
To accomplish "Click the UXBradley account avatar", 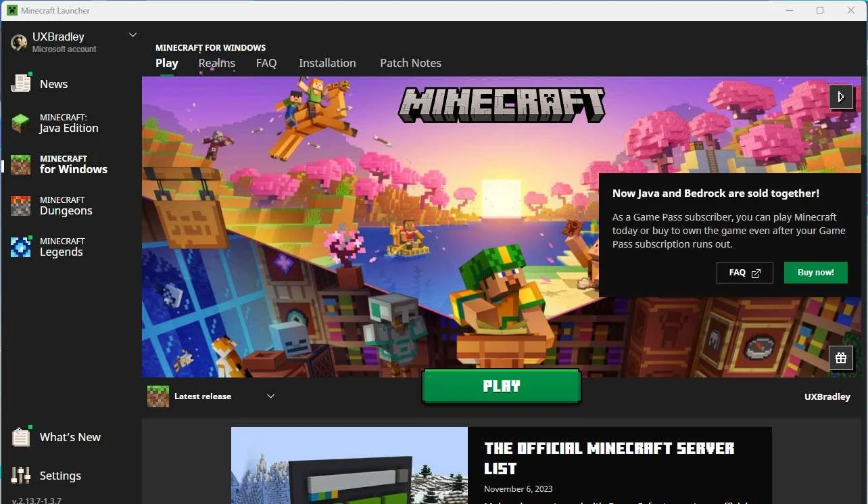I will click(x=19, y=42).
